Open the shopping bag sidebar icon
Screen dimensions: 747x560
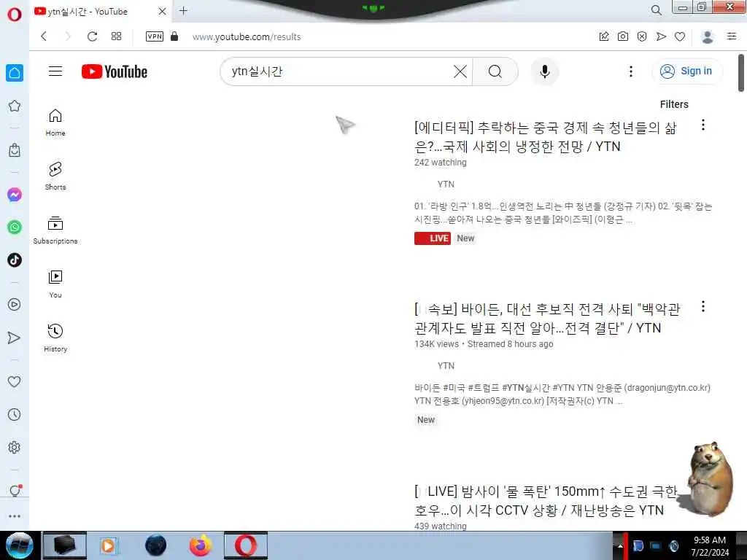point(15,150)
